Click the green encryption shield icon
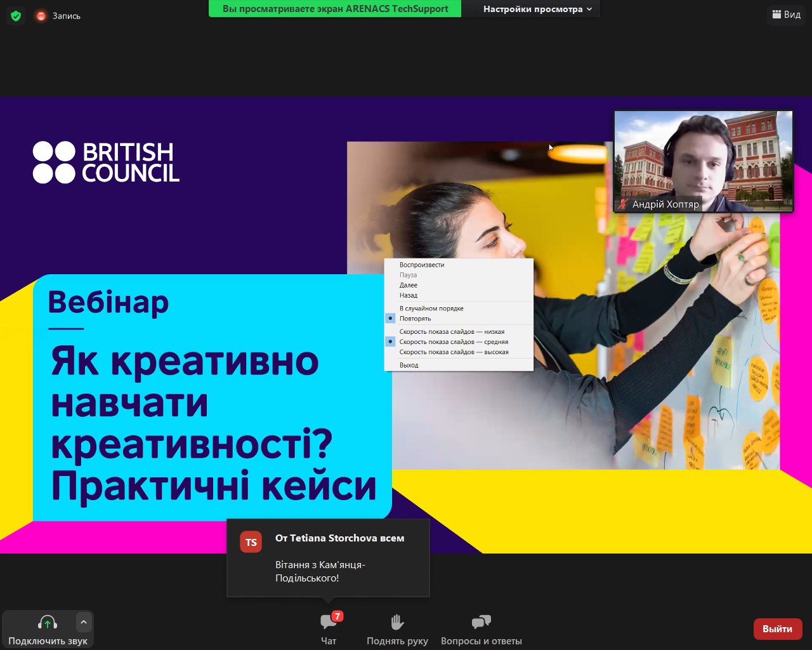812x650 pixels. coord(16,16)
